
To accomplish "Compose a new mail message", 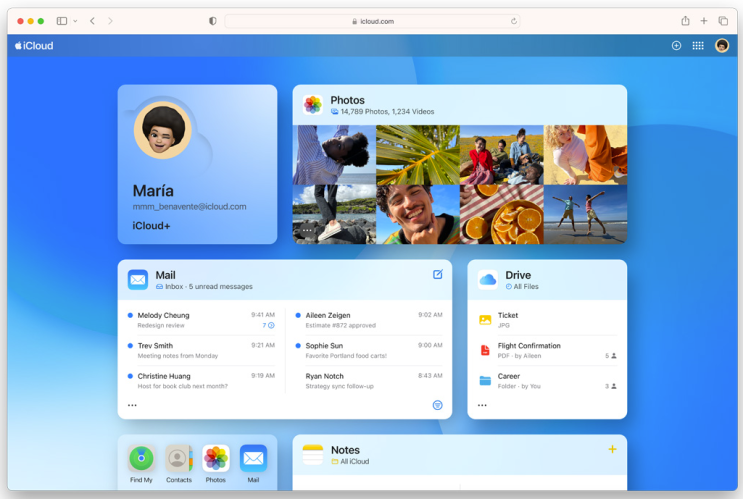I will pyautogui.click(x=437, y=274).
